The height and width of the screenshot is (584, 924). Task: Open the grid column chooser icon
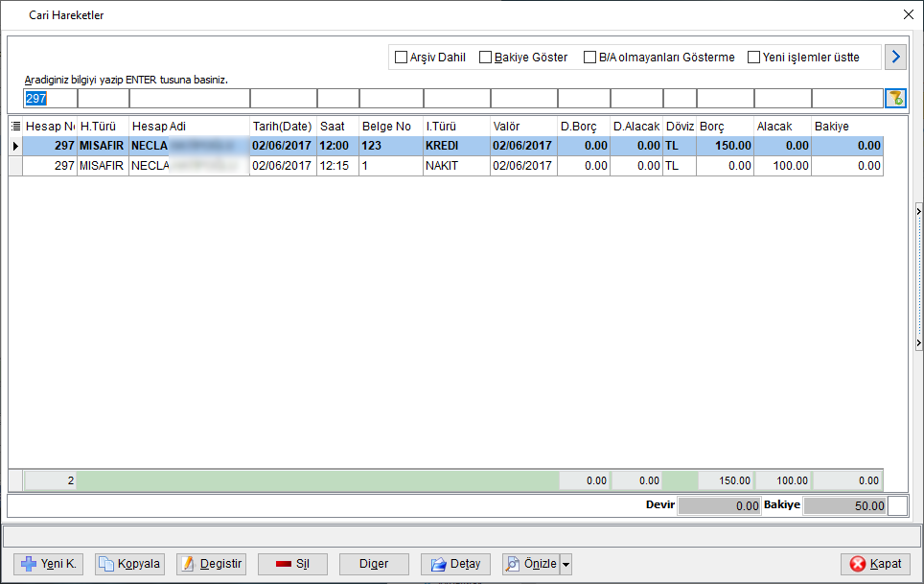tap(16, 127)
